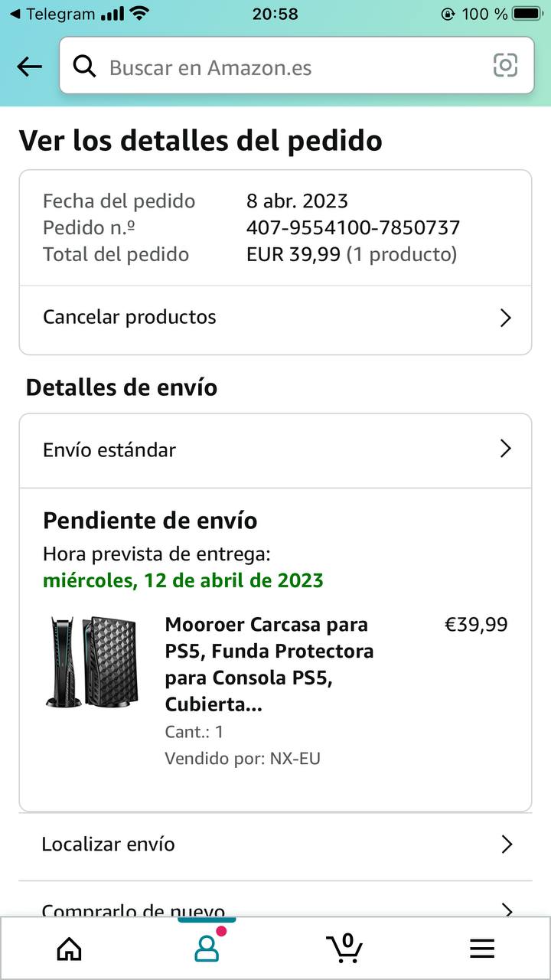The height and width of the screenshot is (980, 551).
Task: Return to Telegram via status bar
Action: [x=52, y=14]
